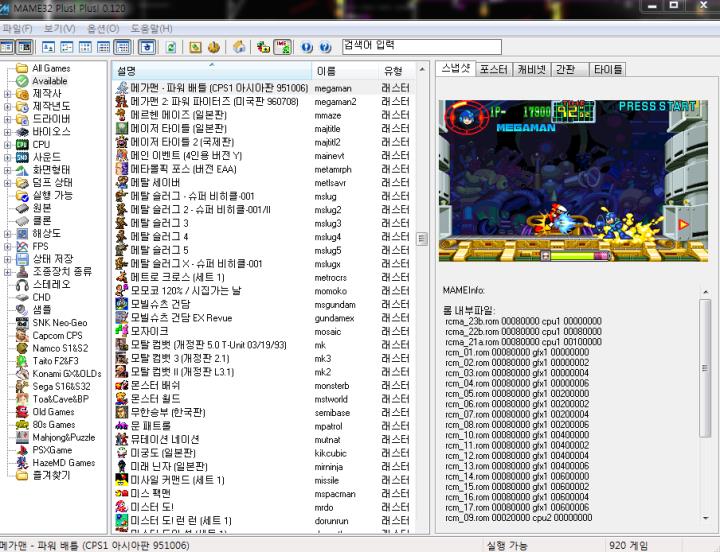The image size is (720, 552).
Task: Expand the 조종장치 종류 tree node
Action: (x=7, y=272)
